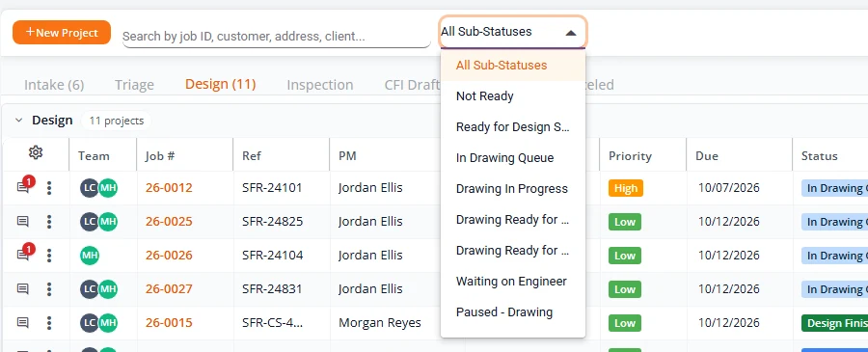
Task: Click ref SFR-24831 cell
Action: coord(272,289)
